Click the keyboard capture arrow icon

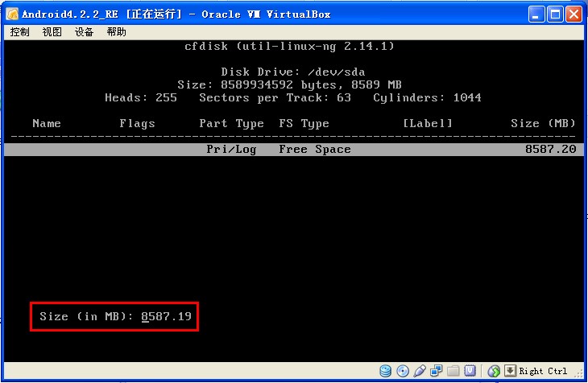510,371
